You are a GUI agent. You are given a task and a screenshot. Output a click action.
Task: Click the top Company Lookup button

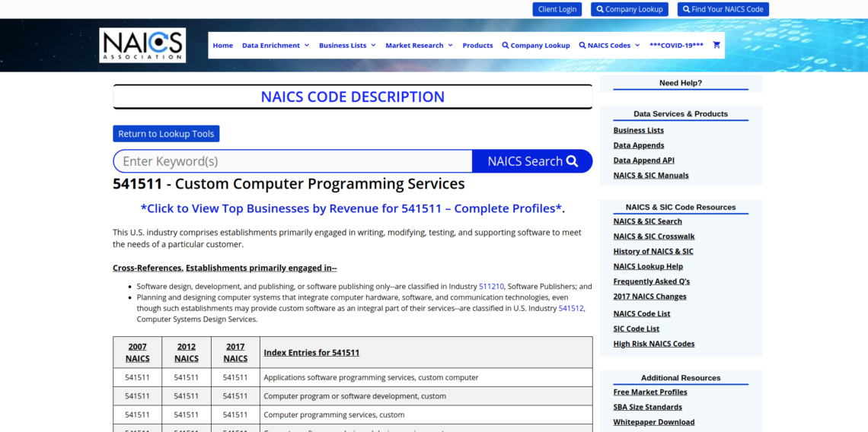(x=629, y=9)
